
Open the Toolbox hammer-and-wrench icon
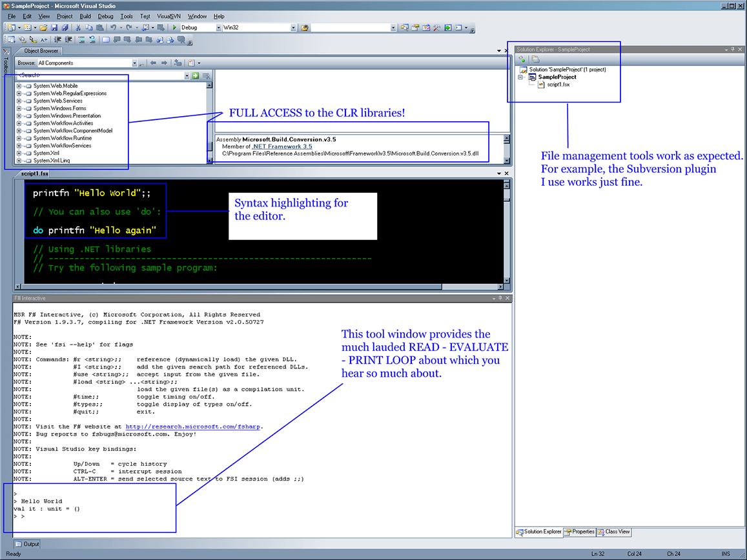click(x=437, y=28)
